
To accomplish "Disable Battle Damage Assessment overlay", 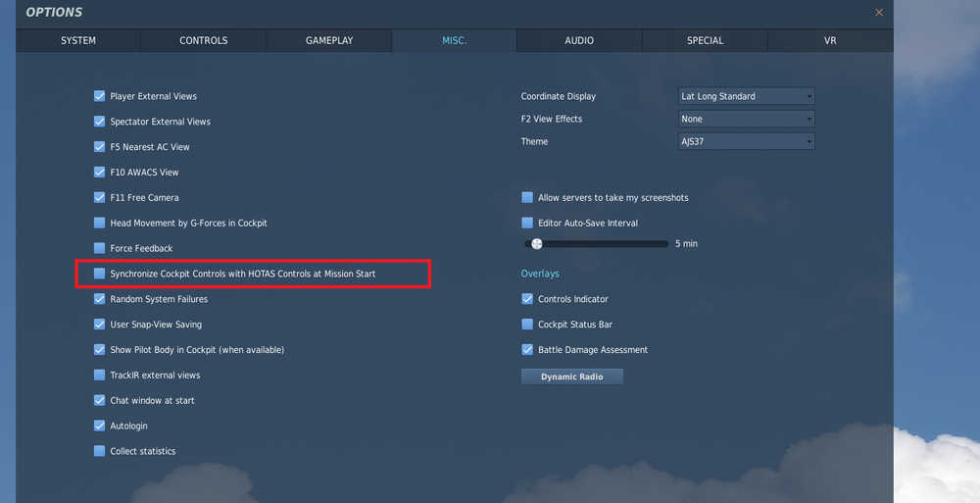I will coord(527,350).
